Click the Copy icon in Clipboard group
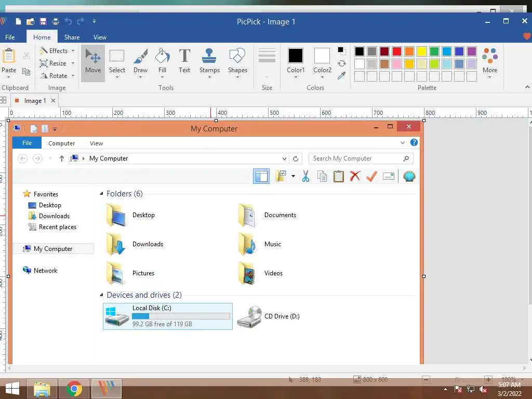 point(26,71)
